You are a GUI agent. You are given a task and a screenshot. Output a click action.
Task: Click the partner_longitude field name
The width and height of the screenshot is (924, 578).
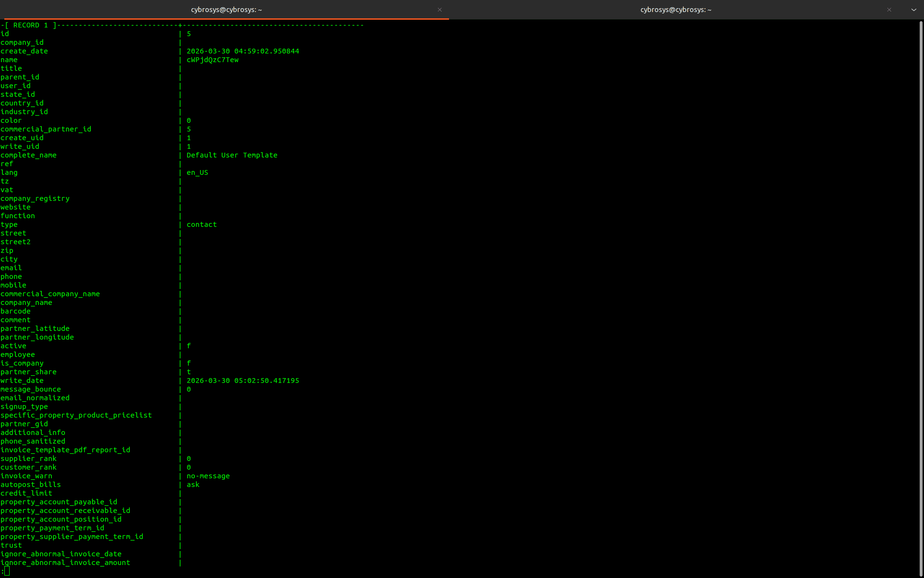tap(37, 337)
